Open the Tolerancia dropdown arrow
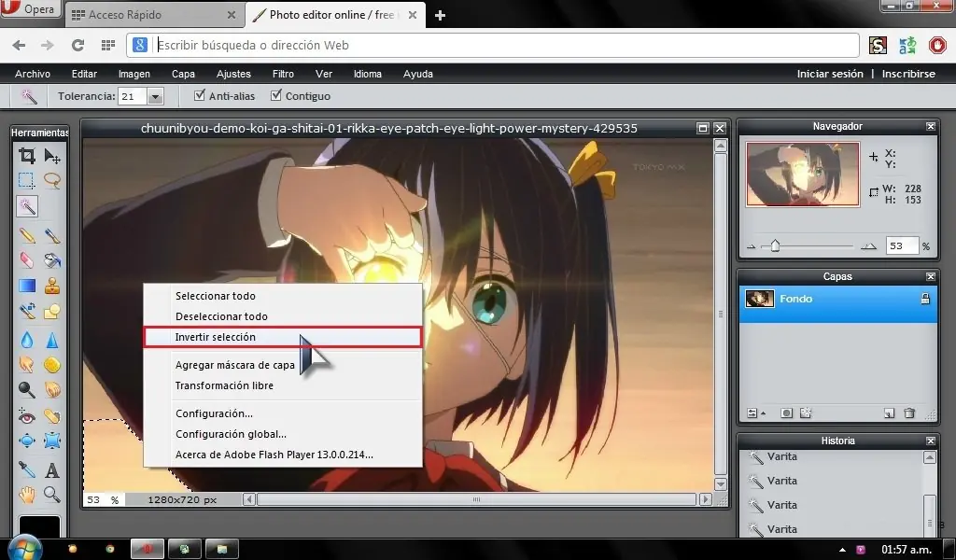This screenshot has height=560, width=956. (x=155, y=96)
